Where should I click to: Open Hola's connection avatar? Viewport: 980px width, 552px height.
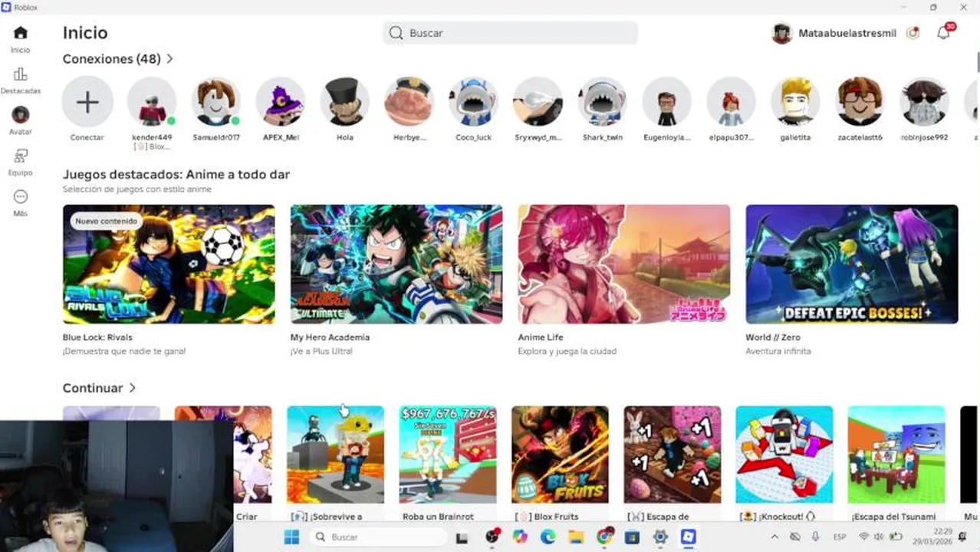pos(345,102)
